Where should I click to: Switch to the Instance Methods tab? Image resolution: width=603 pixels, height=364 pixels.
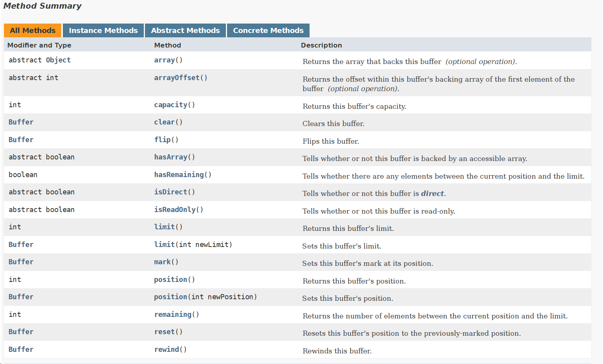[x=103, y=30]
